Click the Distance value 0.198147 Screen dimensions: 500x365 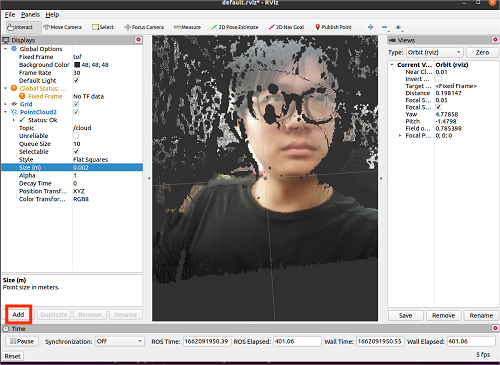pos(448,93)
